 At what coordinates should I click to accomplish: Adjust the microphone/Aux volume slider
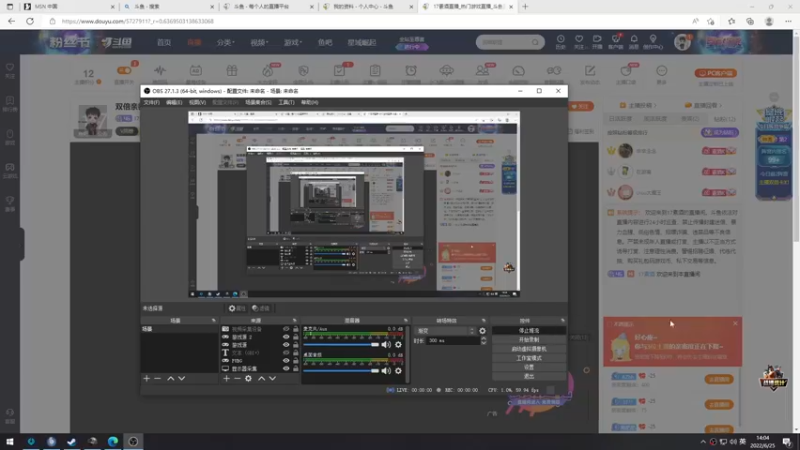(x=341, y=345)
